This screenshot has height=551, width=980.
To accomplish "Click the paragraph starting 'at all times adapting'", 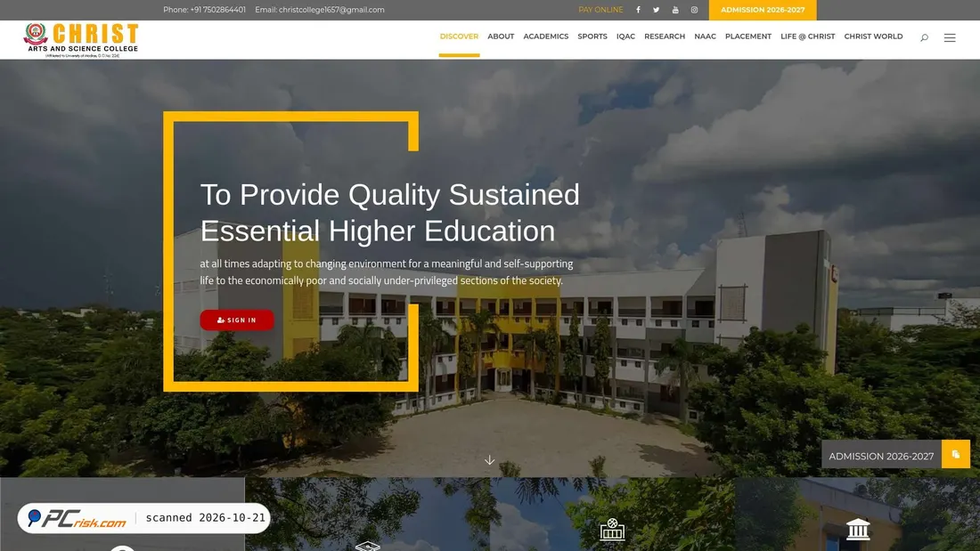I will point(387,271).
